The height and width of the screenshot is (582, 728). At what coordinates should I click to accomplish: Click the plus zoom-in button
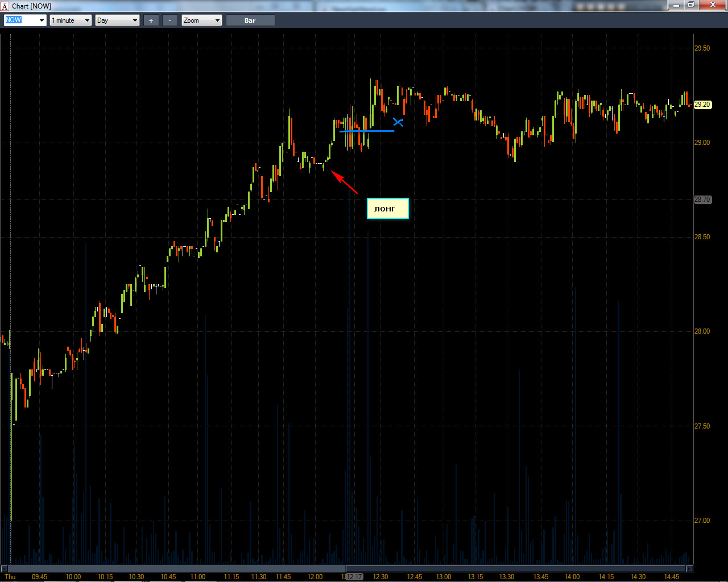pyautogui.click(x=151, y=20)
